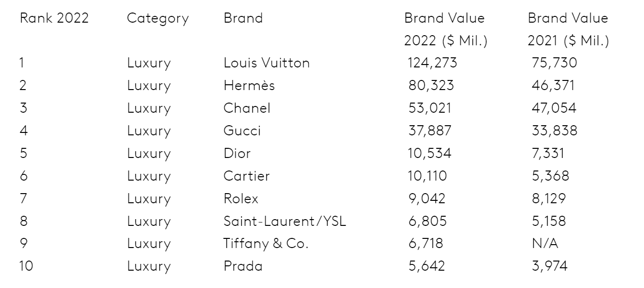Select the Gucci brand name
The width and height of the screenshot is (644, 288).
click(x=242, y=131)
